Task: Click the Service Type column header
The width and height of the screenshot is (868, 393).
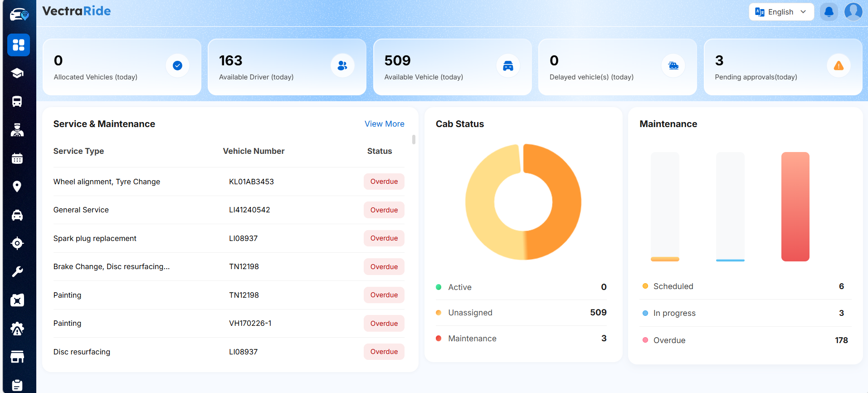Action: (78, 151)
